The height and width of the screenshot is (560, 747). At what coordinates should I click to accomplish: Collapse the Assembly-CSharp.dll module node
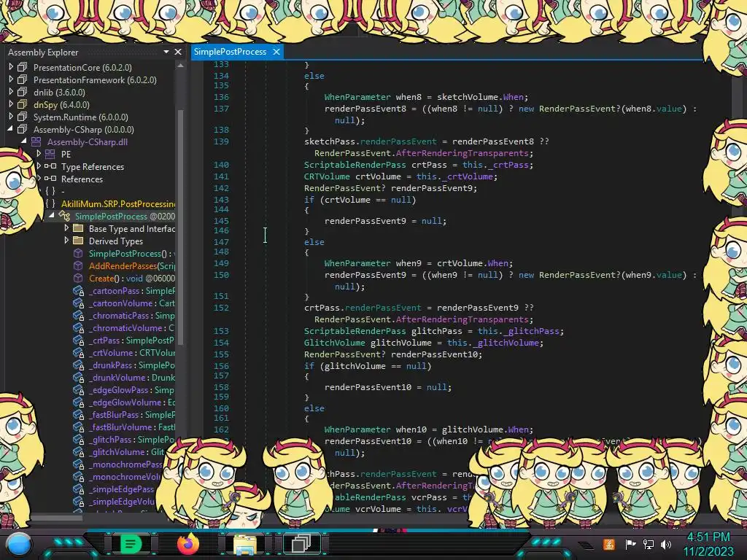[x=24, y=141]
